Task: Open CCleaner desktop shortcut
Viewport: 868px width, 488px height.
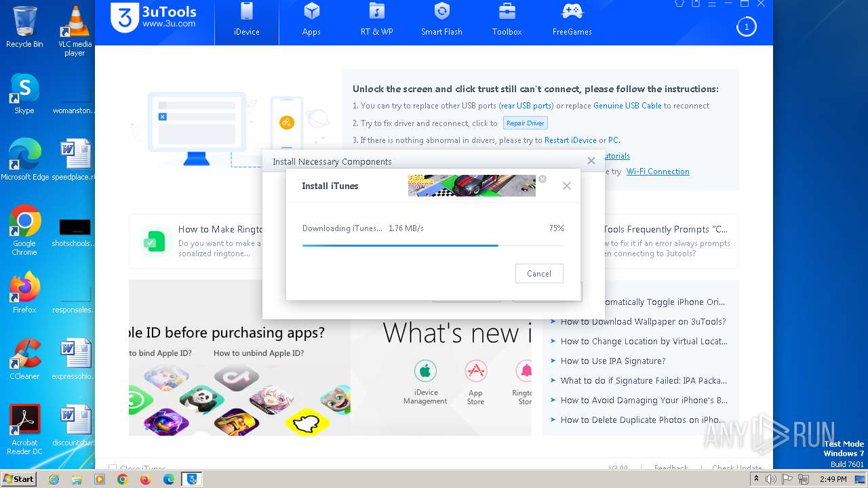Action: [24, 359]
